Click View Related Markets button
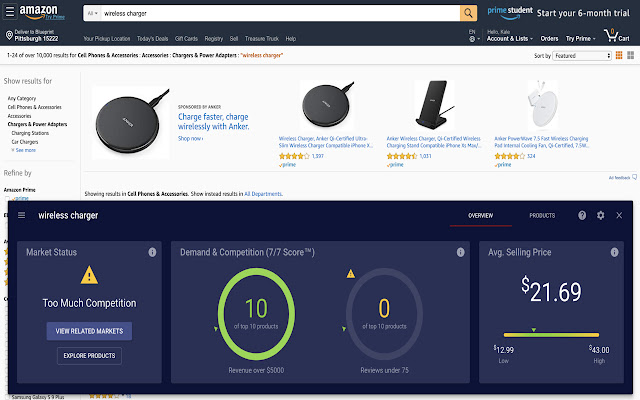 tap(88, 331)
